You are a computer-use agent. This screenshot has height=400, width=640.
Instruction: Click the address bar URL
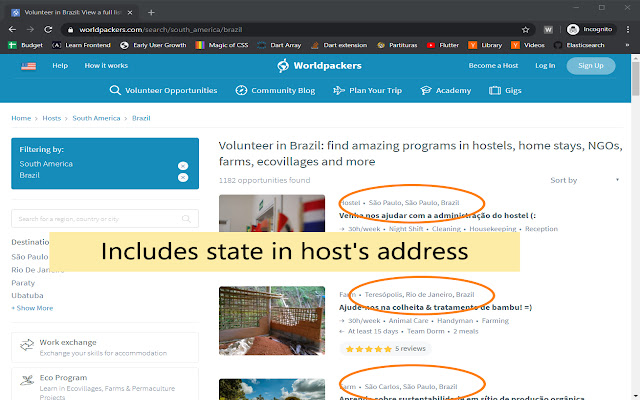coord(161,29)
